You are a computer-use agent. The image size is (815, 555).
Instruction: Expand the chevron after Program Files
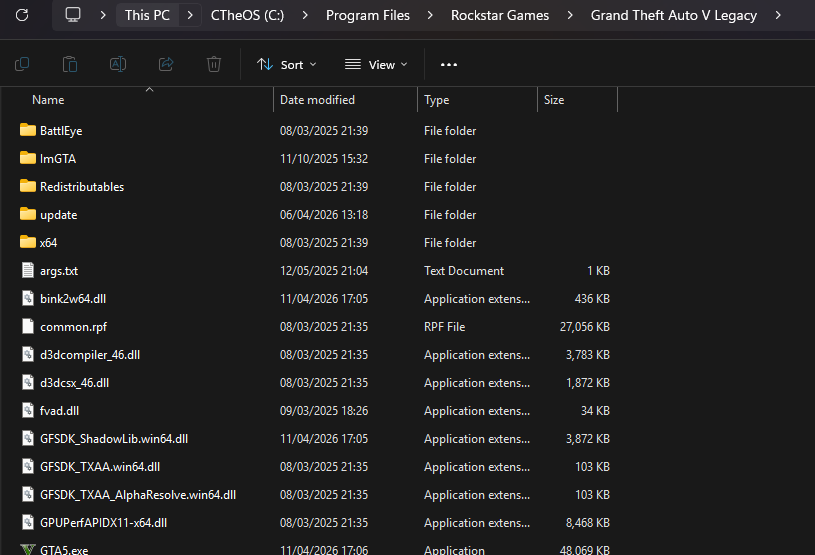click(x=430, y=15)
